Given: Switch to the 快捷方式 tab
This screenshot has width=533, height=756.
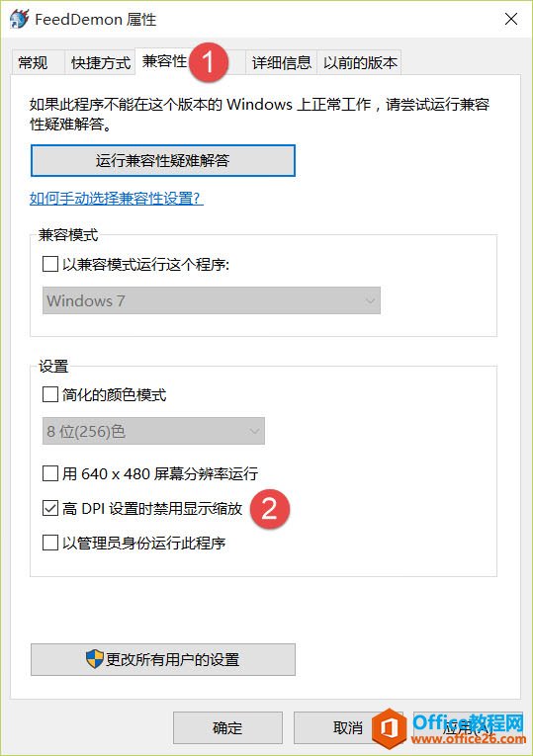Looking at the screenshot, I should pyautogui.click(x=100, y=62).
